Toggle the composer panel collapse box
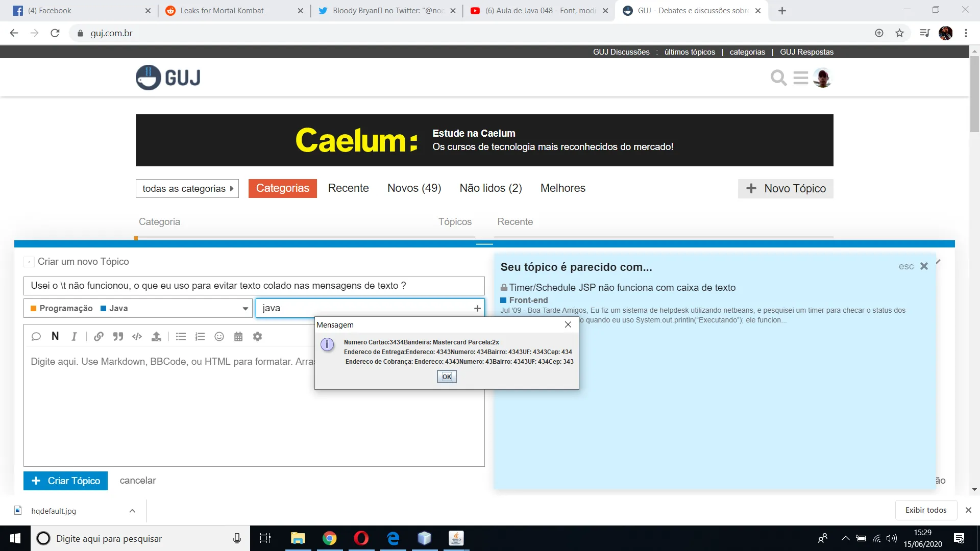Image resolution: width=980 pixels, height=551 pixels. tap(29, 262)
